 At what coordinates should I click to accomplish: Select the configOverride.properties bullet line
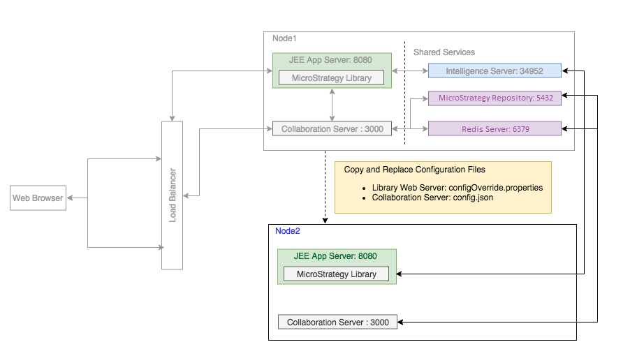pyautogui.click(x=457, y=188)
